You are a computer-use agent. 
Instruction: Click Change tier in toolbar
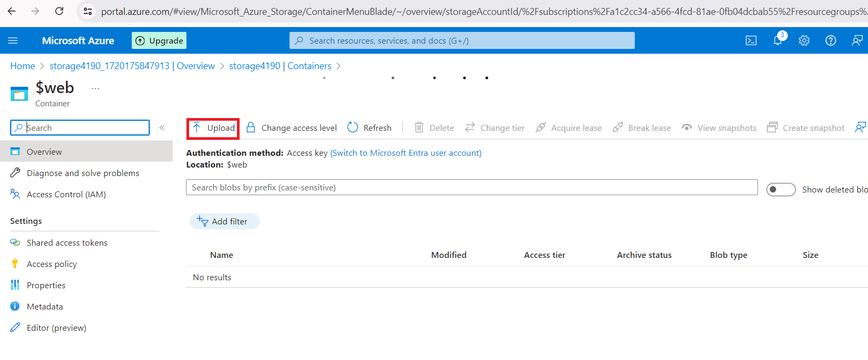495,128
